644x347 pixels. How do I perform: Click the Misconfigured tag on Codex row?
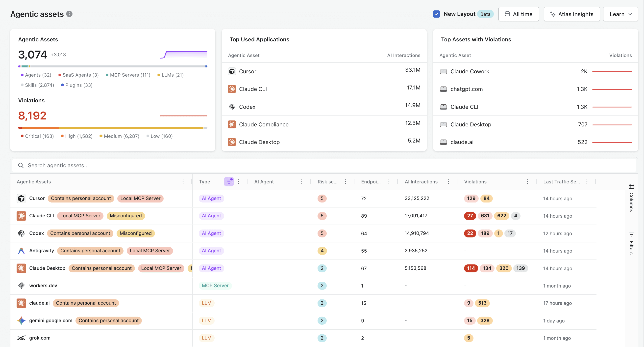click(135, 233)
